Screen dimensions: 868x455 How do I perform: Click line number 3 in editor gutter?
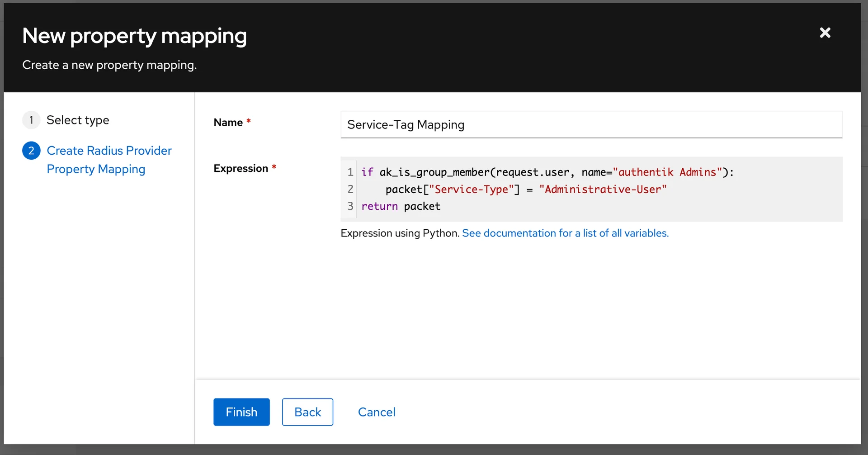(x=350, y=206)
